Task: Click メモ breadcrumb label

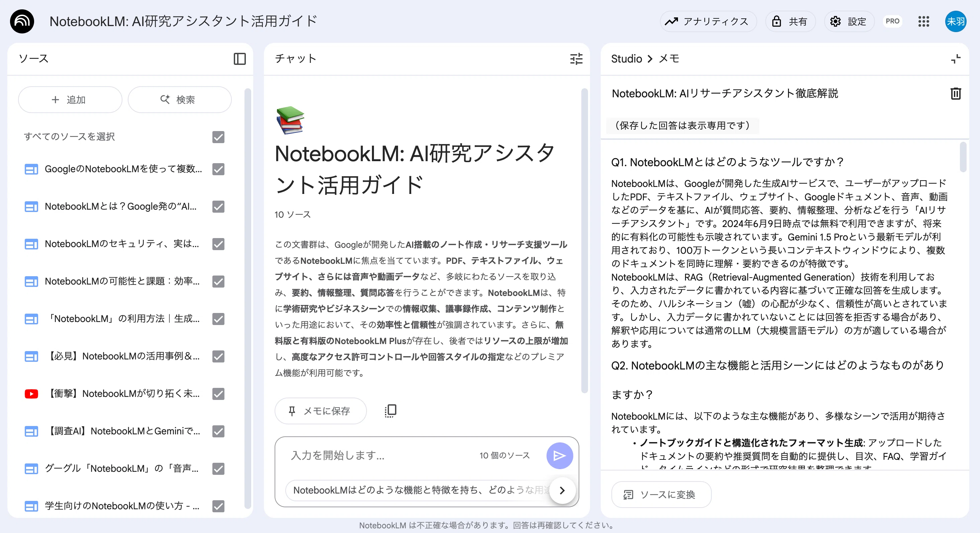Action: (669, 59)
